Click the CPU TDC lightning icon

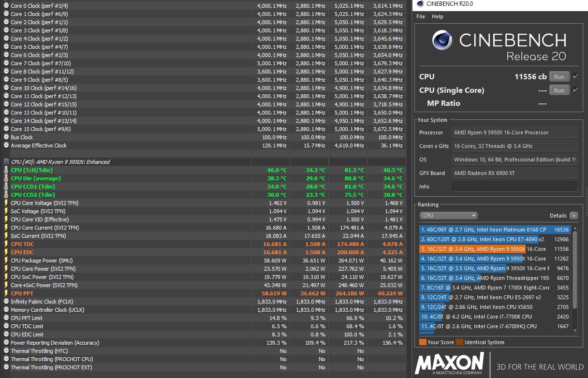click(6, 244)
